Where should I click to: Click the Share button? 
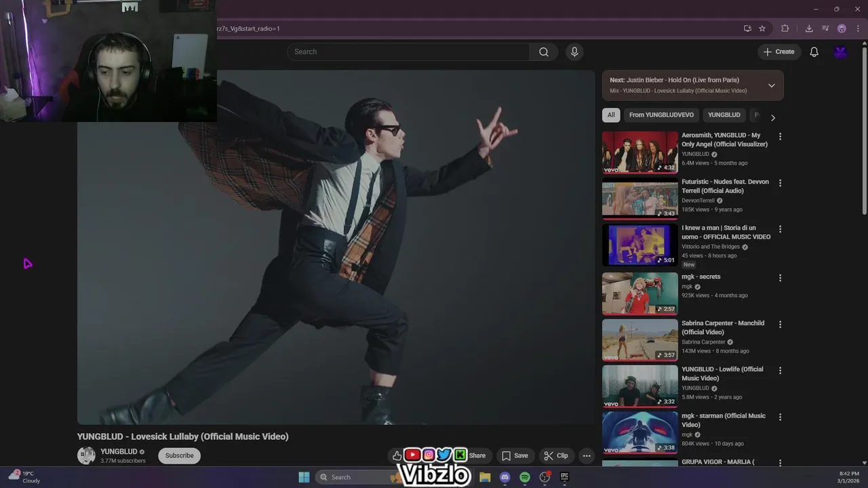click(x=477, y=455)
